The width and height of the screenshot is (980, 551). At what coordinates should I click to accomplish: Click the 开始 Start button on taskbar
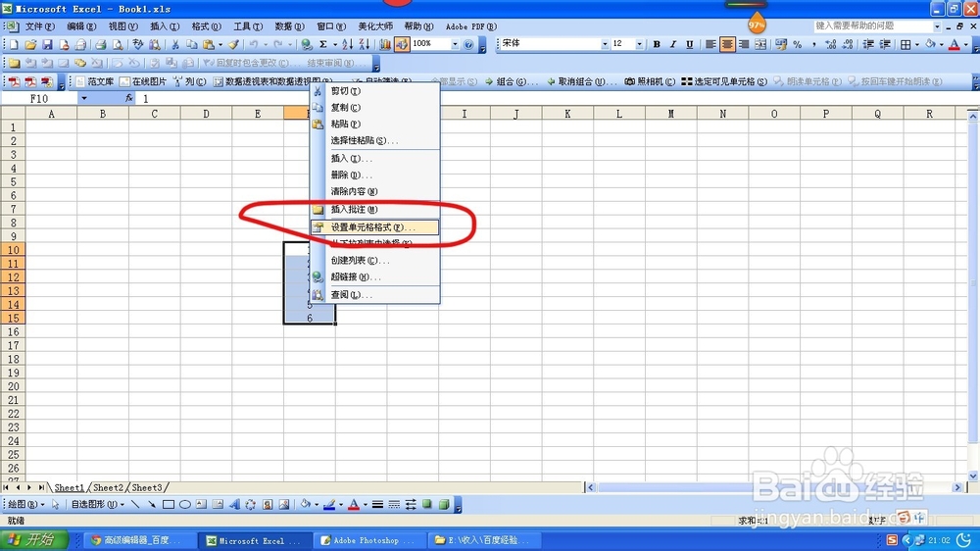(35, 540)
